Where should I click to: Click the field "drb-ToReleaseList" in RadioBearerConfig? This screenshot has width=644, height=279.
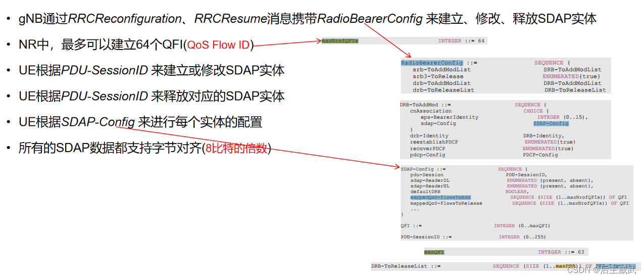443,90
